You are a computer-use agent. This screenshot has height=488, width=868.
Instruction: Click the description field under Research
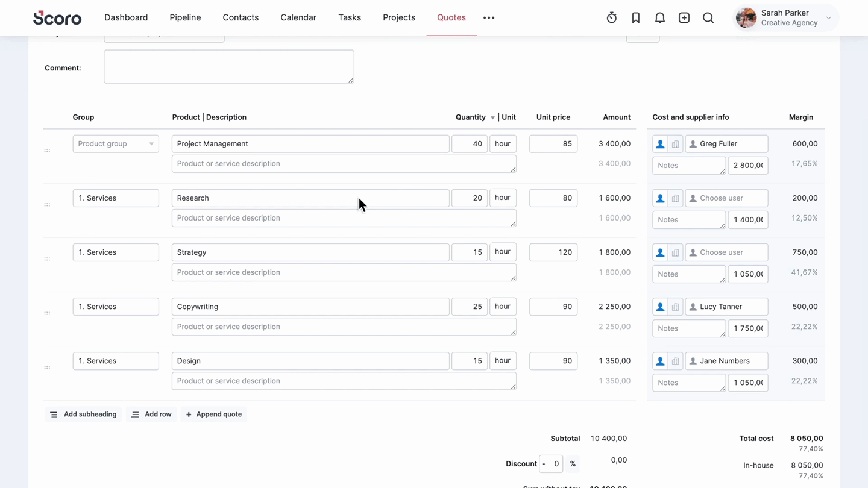pyautogui.click(x=344, y=218)
